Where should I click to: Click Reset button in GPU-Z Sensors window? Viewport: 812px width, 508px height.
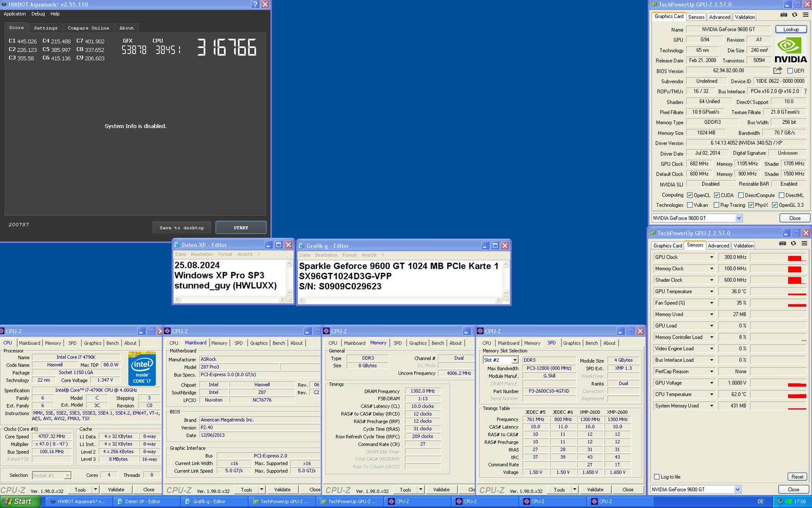pyautogui.click(x=797, y=477)
